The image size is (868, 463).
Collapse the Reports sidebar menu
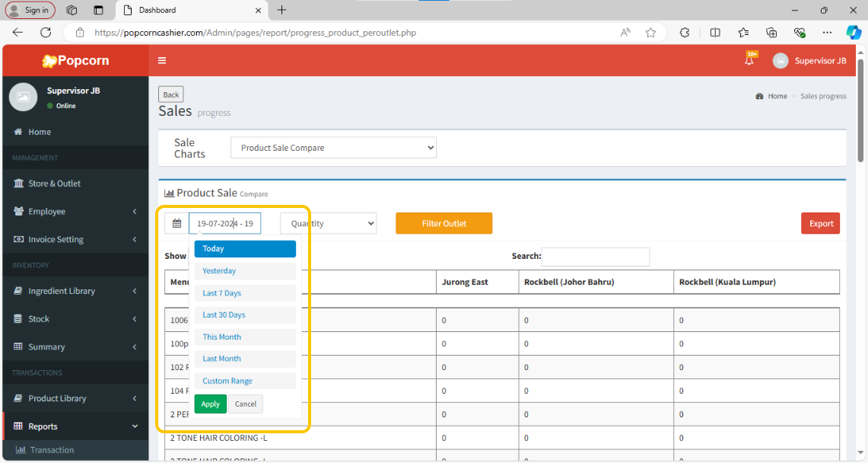pyautogui.click(x=75, y=426)
